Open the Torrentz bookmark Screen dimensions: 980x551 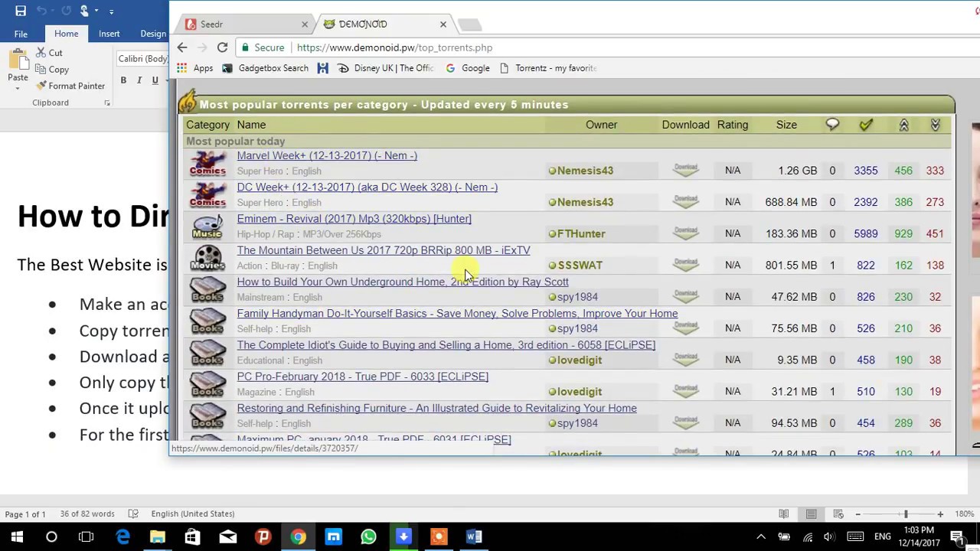point(547,68)
